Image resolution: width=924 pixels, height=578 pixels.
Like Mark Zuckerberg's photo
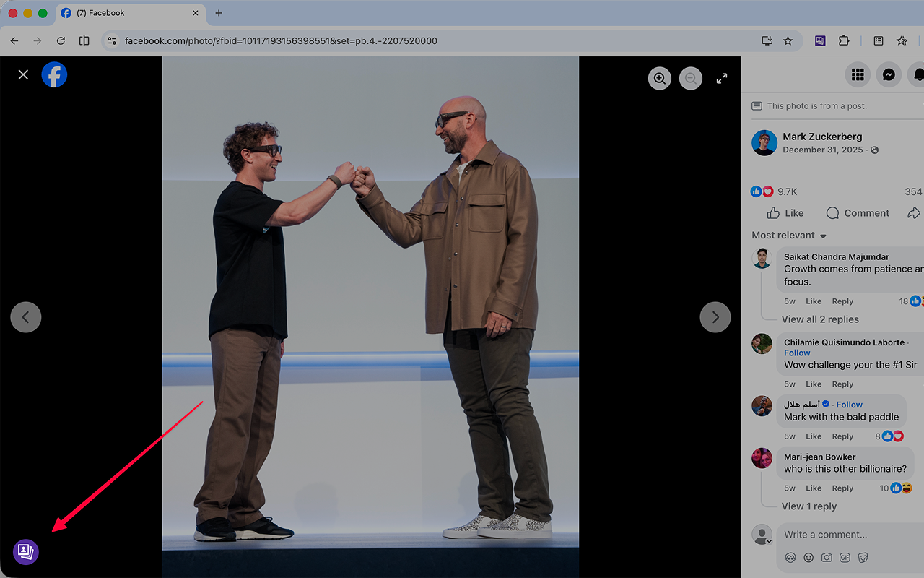coord(785,213)
